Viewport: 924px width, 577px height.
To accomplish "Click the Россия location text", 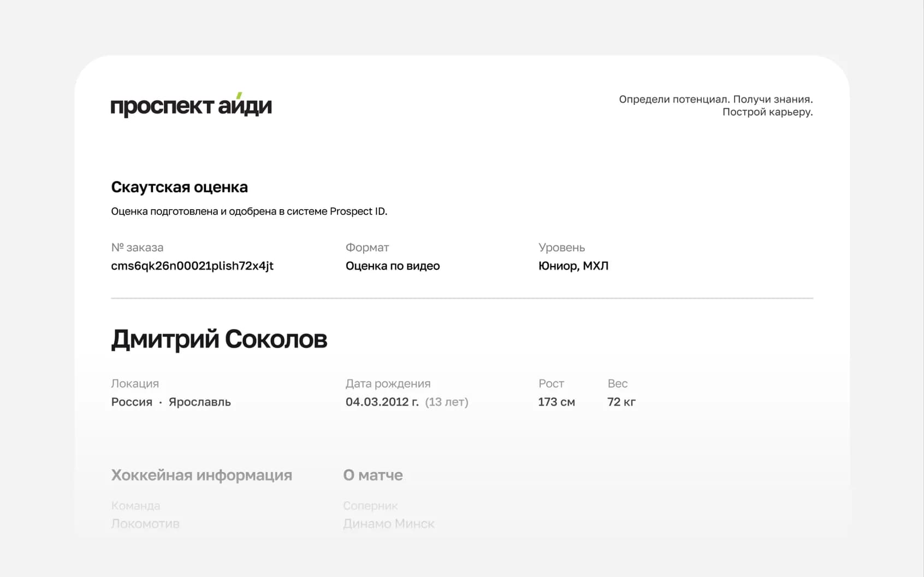I will pos(132,402).
